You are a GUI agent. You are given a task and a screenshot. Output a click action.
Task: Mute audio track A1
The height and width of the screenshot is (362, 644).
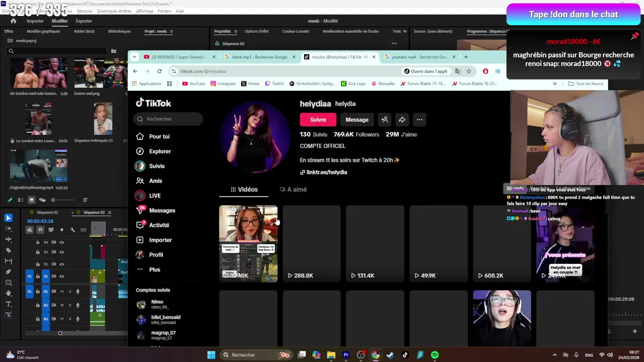coord(62,292)
